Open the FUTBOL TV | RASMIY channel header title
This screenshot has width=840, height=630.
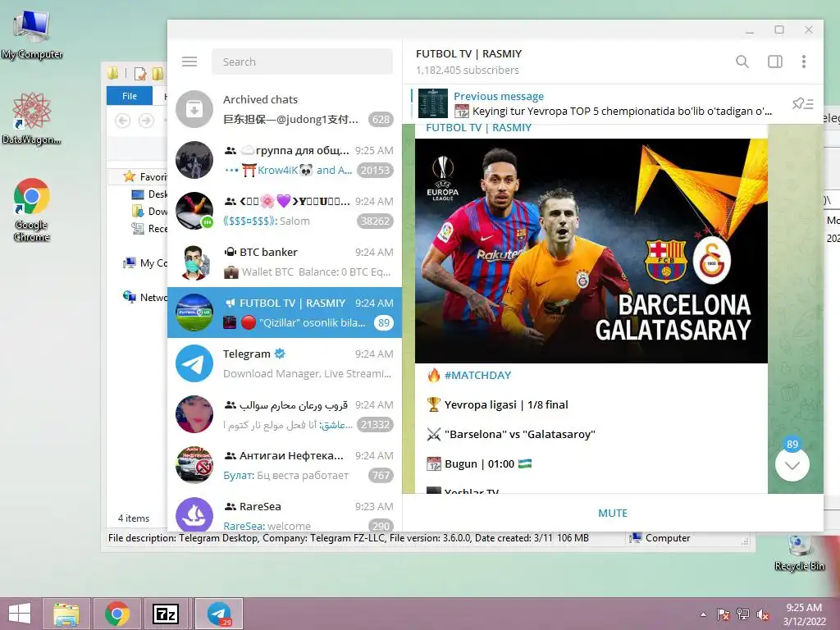[468, 53]
